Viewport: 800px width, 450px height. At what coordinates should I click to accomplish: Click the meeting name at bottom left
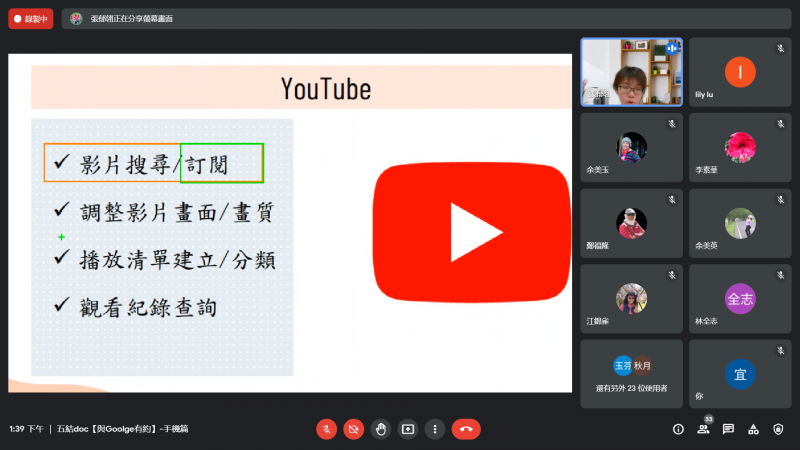coord(122,429)
